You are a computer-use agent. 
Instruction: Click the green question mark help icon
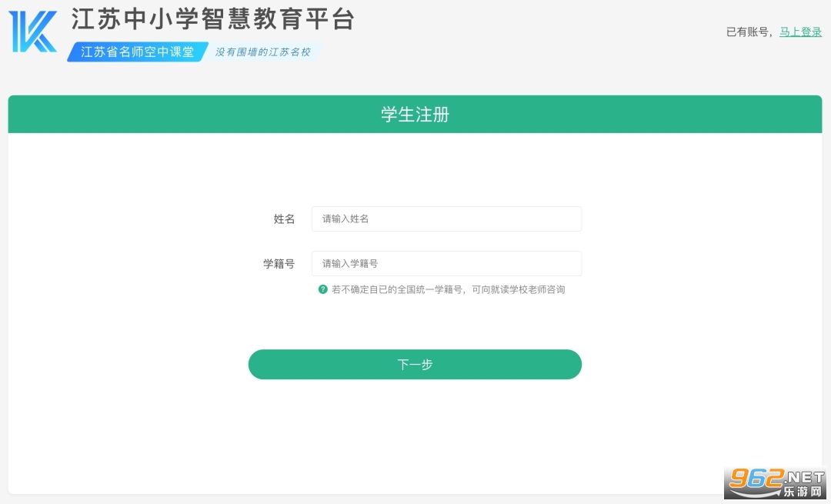coord(322,289)
